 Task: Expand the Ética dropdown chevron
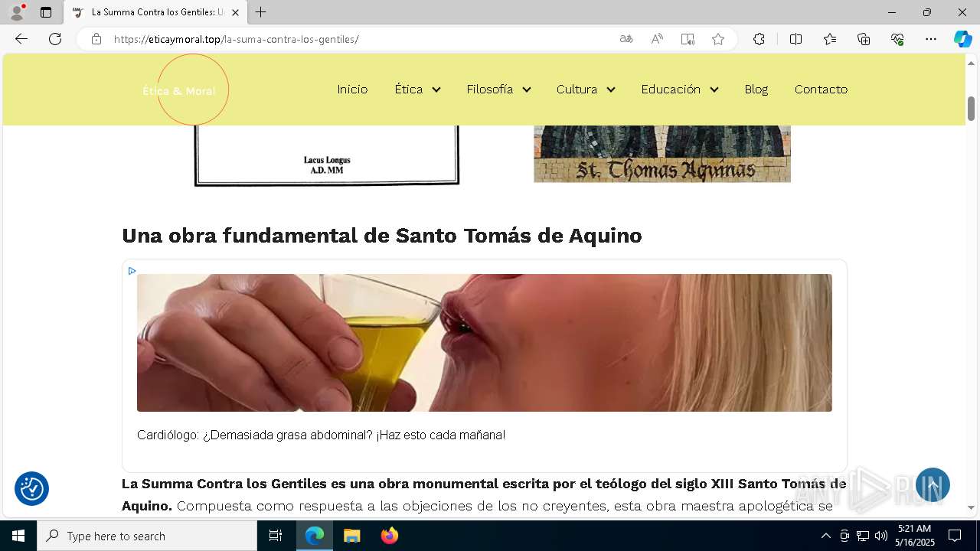[436, 90]
